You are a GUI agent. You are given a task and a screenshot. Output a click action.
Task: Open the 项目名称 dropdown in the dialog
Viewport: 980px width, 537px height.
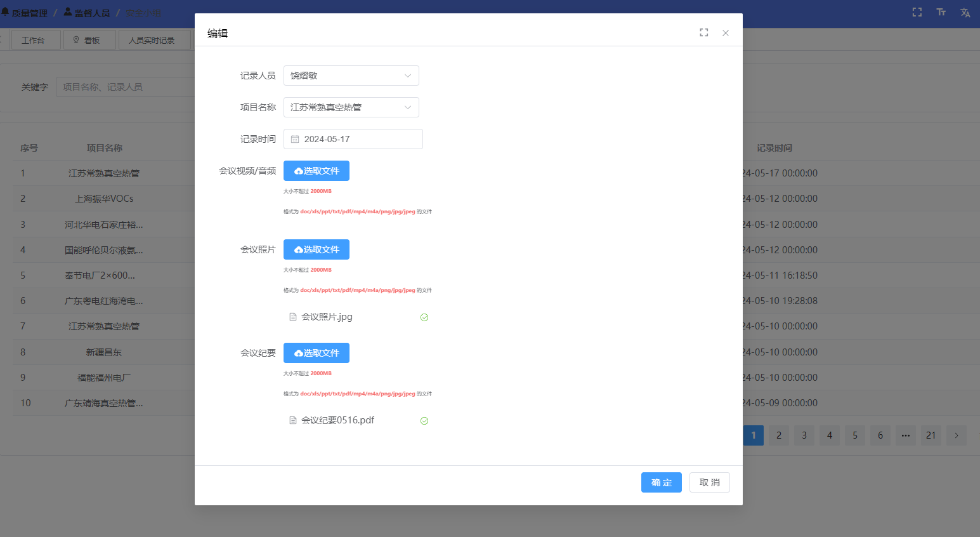pos(351,107)
